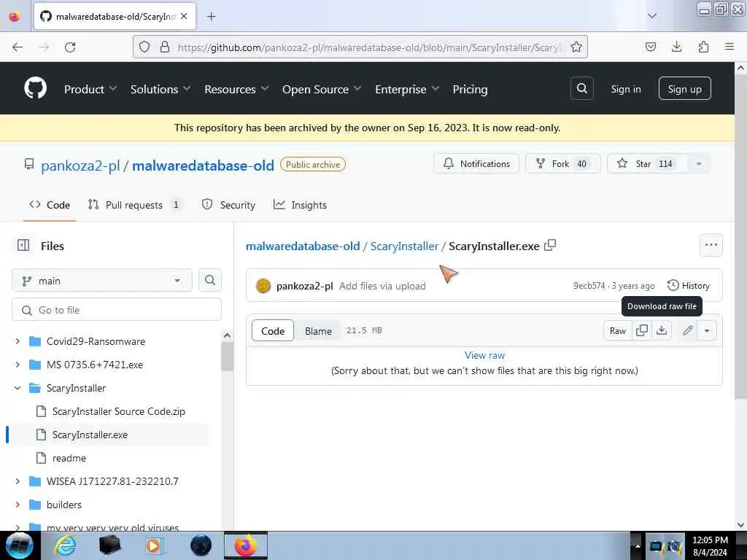Click Firefox taskbar icon

[246, 545]
